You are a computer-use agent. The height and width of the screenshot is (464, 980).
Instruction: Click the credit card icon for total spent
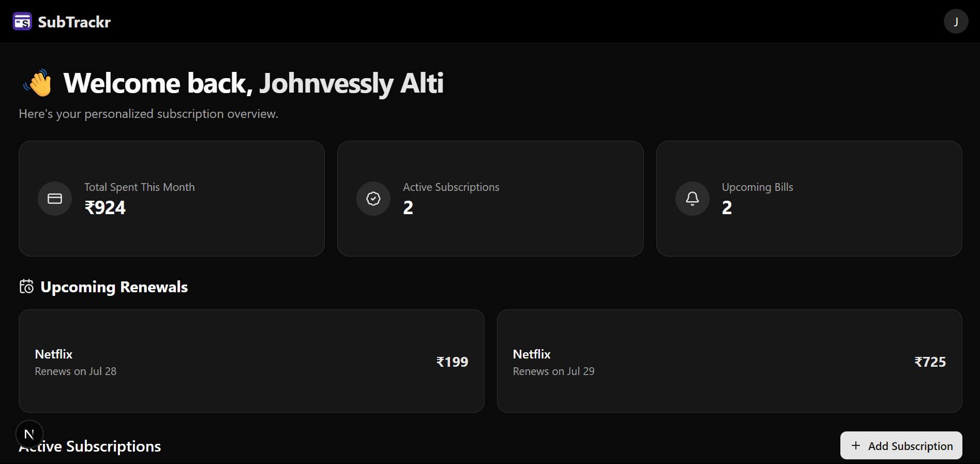(x=55, y=199)
